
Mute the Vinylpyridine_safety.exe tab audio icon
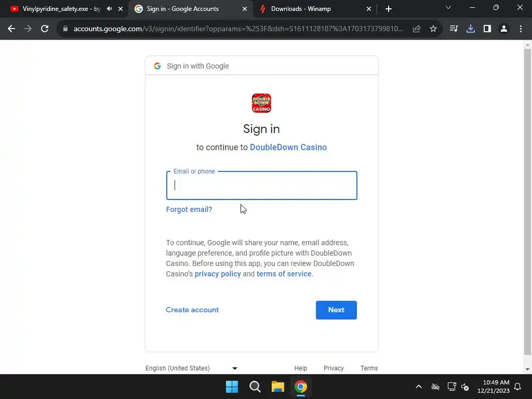[x=109, y=9]
